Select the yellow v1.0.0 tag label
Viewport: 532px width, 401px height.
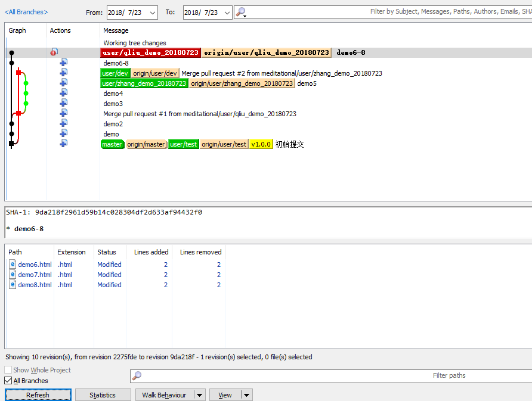pos(261,144)
